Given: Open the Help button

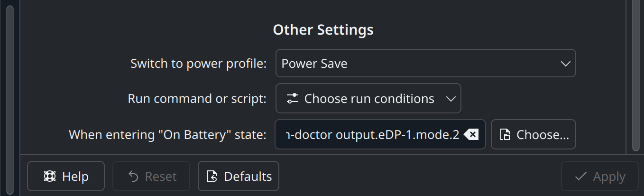Looking at the screenshot, I should pos(66,177).
